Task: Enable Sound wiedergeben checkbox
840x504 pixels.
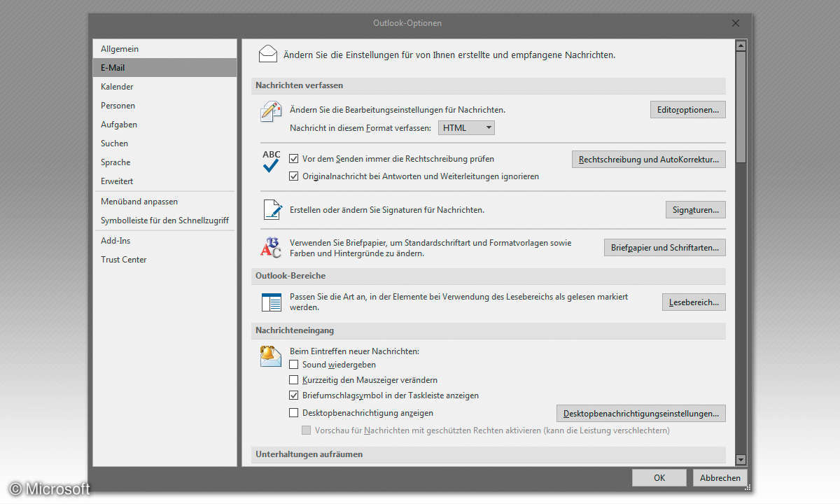Action: pyautogui.click(x=294, y=364)
